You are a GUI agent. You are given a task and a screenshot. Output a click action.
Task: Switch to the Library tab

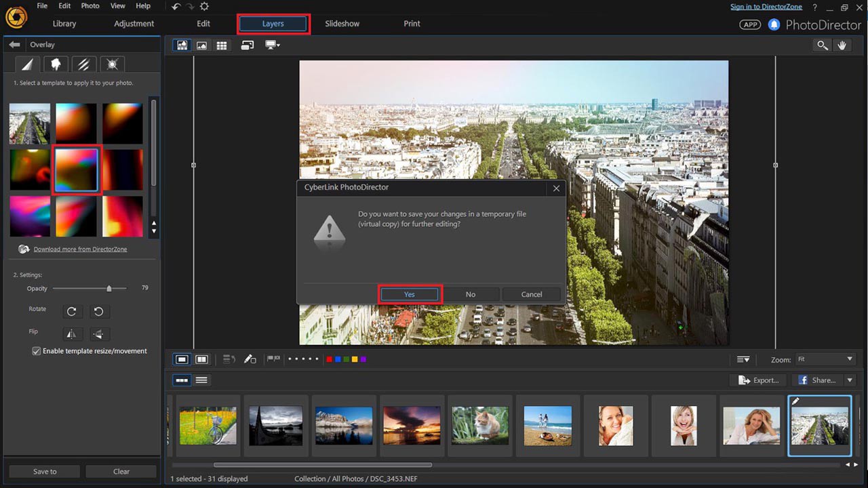64,24
